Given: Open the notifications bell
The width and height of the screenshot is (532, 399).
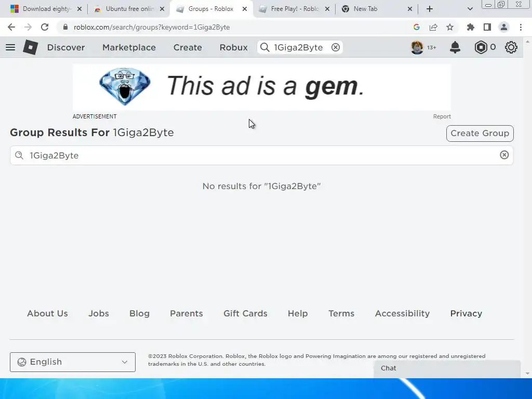Looking at the screenshot, I should point(455,47).
